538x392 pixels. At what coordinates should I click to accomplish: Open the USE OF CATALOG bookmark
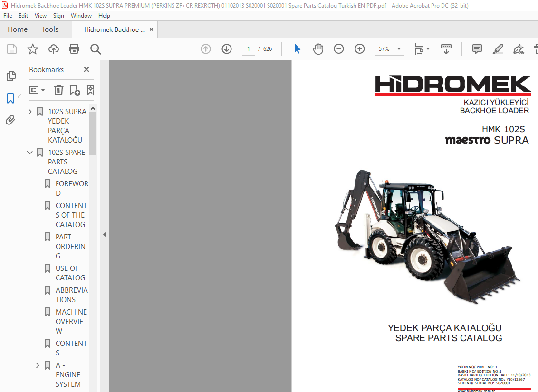pos(70,273)
